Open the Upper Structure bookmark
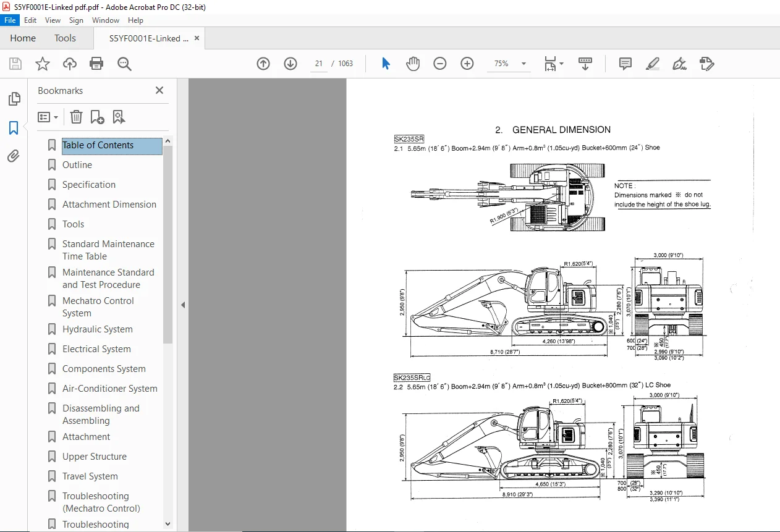780x532 pixels. [x=95, y=457]
